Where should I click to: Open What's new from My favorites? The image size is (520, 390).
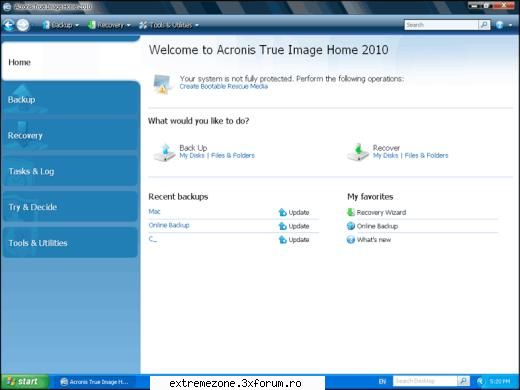click(374, 240)
